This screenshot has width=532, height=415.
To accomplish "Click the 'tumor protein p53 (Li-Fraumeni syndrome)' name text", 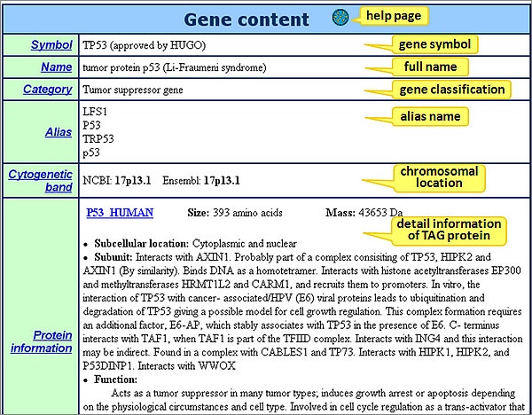I will click(175, 67).
